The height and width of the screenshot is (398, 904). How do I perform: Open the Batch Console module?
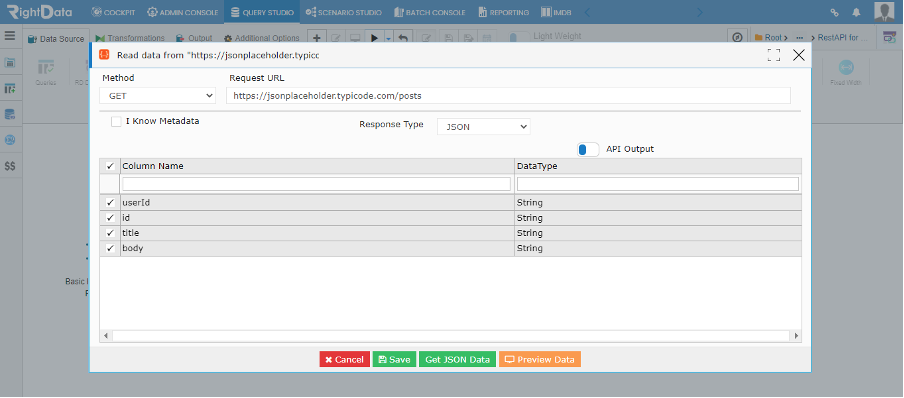tap(430, 12)
